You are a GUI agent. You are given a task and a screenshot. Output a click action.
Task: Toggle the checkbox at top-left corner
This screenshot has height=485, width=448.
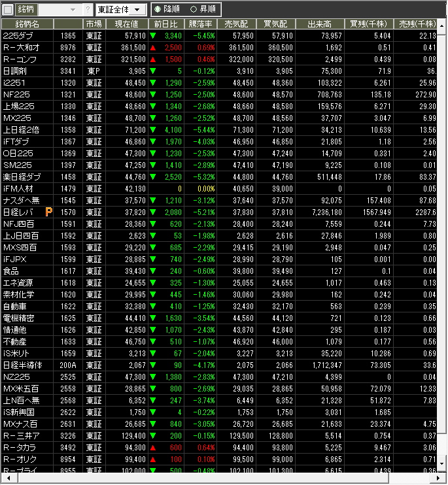pos(9,10)
